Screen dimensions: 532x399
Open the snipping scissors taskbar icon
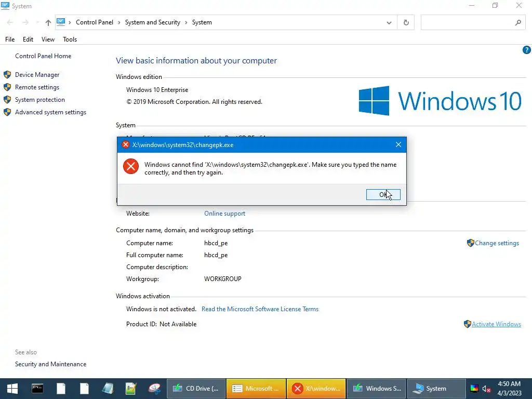pyautogui.click(x=154, y=389)
